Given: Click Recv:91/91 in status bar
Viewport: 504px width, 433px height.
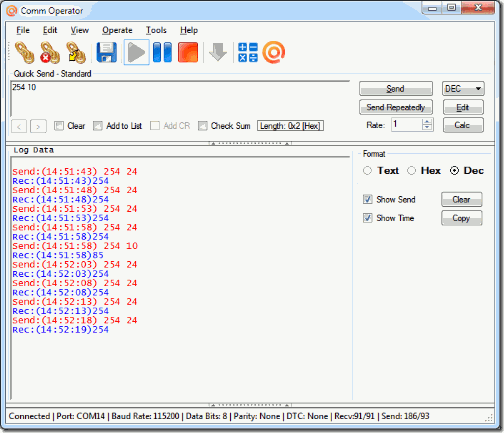Looking at the screenshot, I should [x=355, y=416].
